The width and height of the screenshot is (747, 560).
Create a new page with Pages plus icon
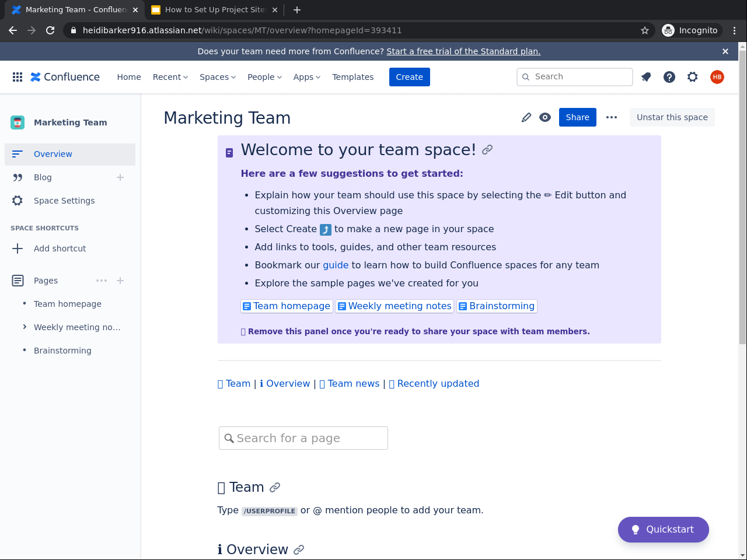click(120, 281)
